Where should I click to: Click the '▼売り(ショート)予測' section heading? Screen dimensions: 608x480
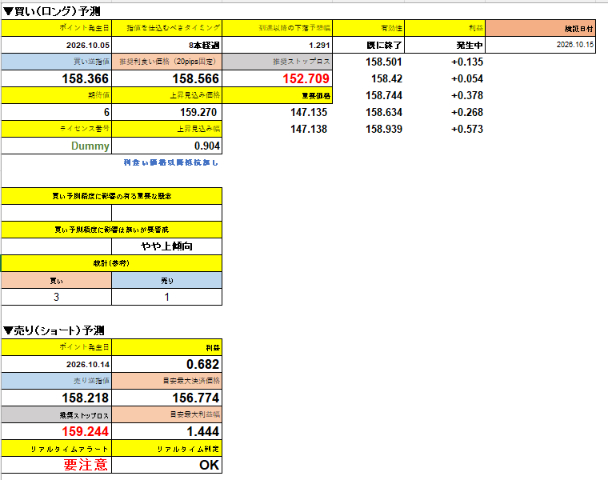point(54,330)
